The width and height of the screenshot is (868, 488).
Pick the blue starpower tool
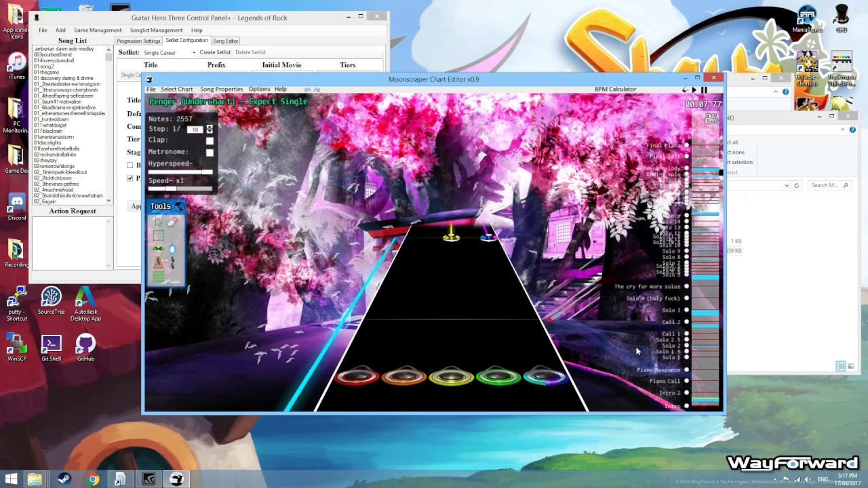click(x=172, y=249)
